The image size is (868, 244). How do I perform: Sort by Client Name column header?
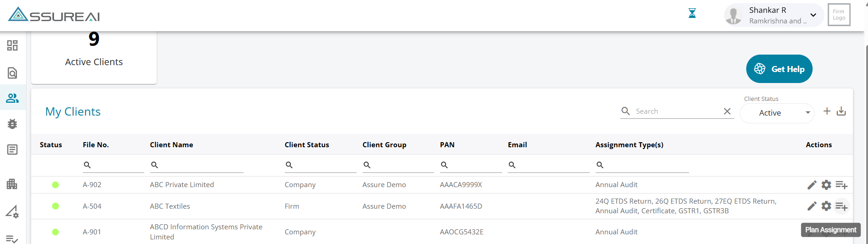171,145
